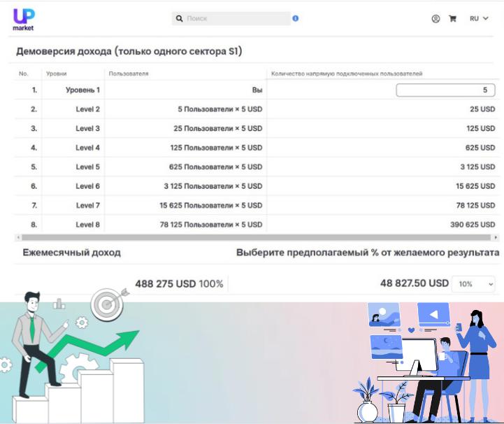Open the 10% percentage dropdown

pyautogui.click(x=473, y=283)
